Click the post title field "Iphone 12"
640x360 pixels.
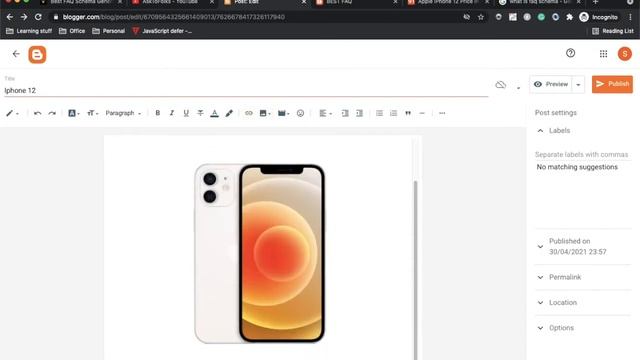246,90
